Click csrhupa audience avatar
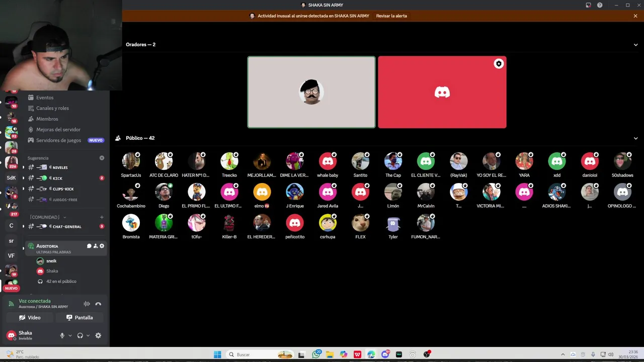 pos(328,223)
